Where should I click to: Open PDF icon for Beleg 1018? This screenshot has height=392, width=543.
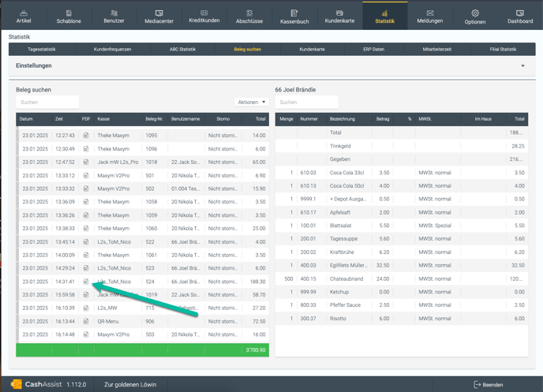click(86, 162)
